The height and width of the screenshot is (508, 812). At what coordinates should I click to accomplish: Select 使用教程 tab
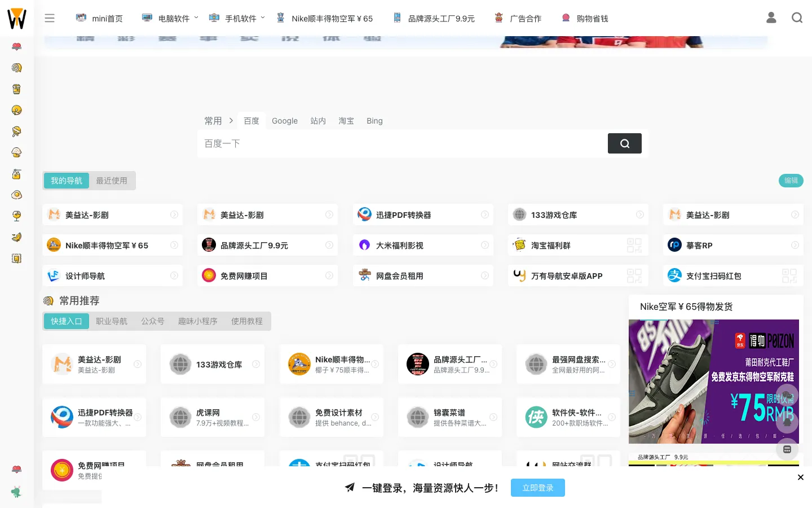(x=247, y=321)
